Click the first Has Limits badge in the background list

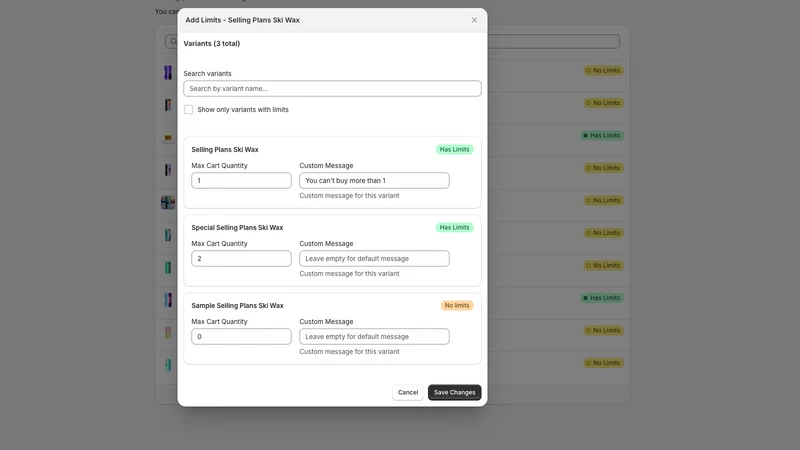click(602, 135)
